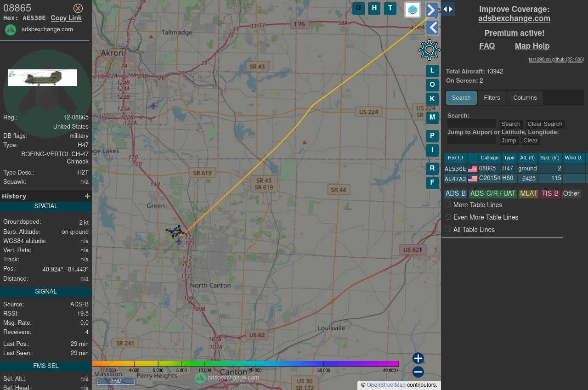Toggle the U map button
The height and width of the screenshot is (390, 588).
[x=358, y=8]
